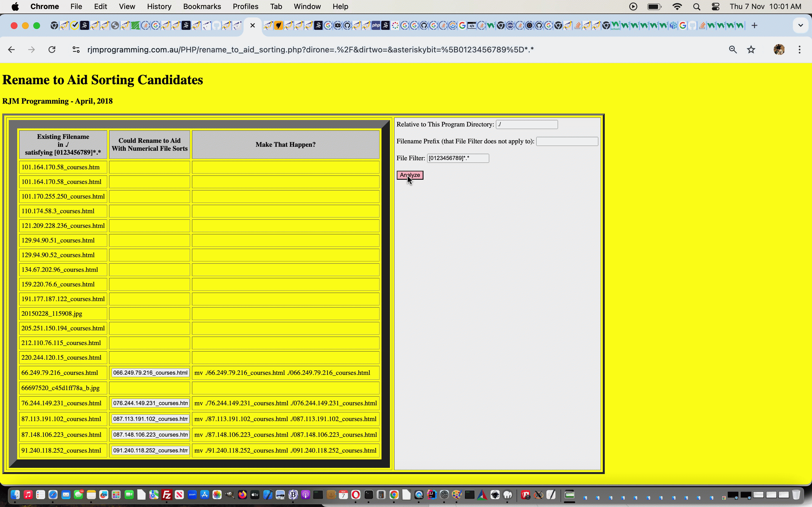Open the Chrome profile avatar

click(x=779, y=50)
